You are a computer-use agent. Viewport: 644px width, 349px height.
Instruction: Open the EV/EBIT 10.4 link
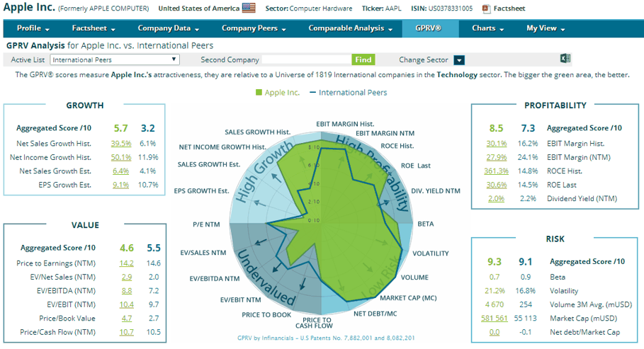pyautogui.click(x=127, y=304)
